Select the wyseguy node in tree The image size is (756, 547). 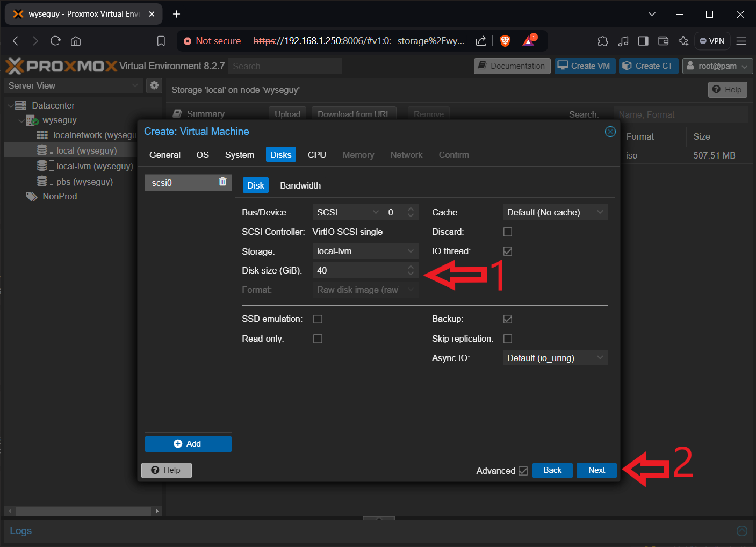pyautogui.click(x=59, y=120)
